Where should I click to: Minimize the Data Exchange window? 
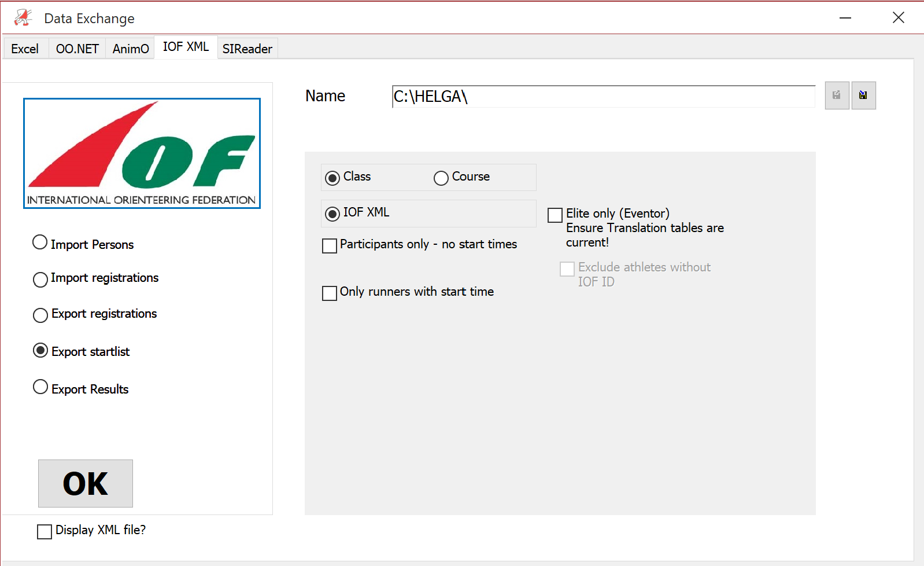(845, 18)
